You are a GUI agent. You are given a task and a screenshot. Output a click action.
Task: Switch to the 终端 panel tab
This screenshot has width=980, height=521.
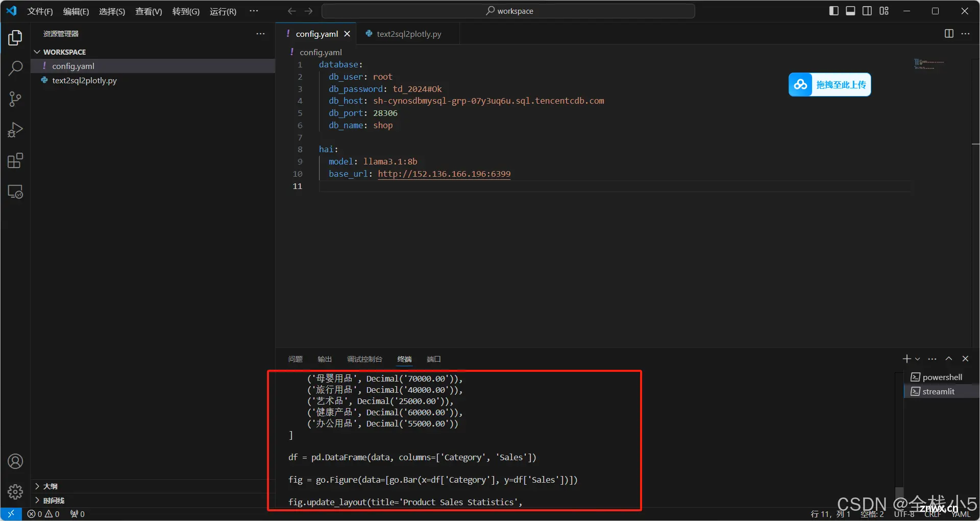(x=405, y=359)
